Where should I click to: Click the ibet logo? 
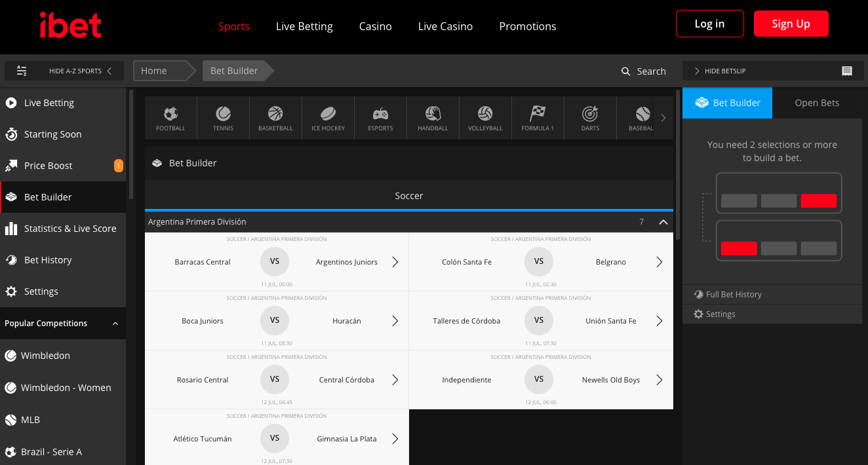point(70,26)
